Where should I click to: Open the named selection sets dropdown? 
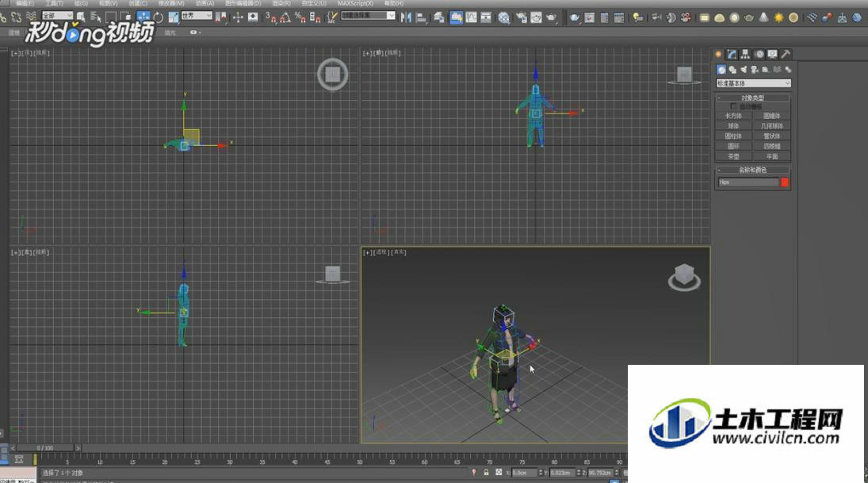point(368,16)
